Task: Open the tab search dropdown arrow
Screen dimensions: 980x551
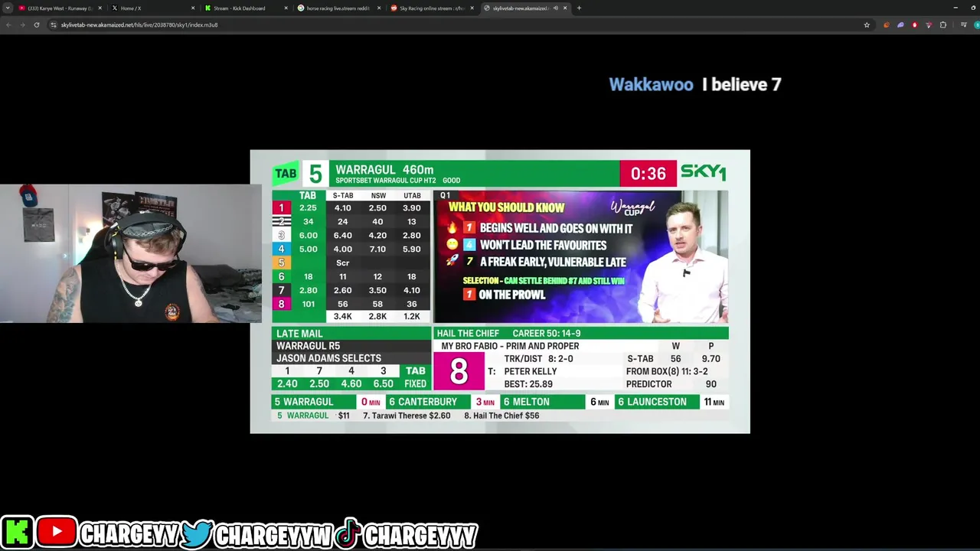Action: [8, 8]
